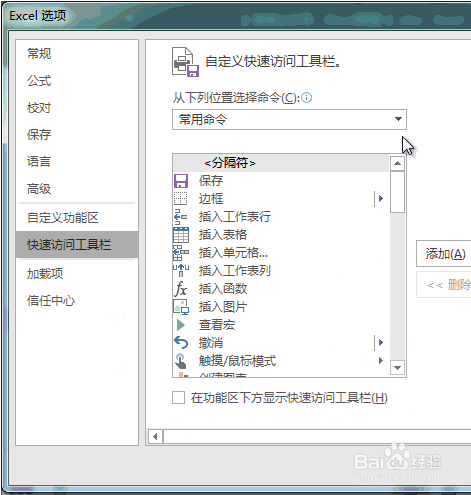This screenshot has height=495, width=471.
Task: Select the 边框 command text
Action: [x=211, y=199]
